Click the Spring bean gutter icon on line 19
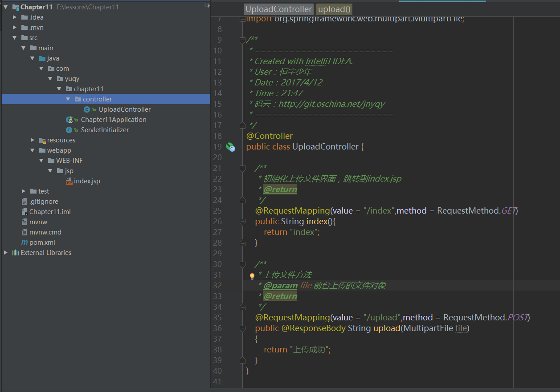This screenshot has width=560, height=392. tap(230, 147)
